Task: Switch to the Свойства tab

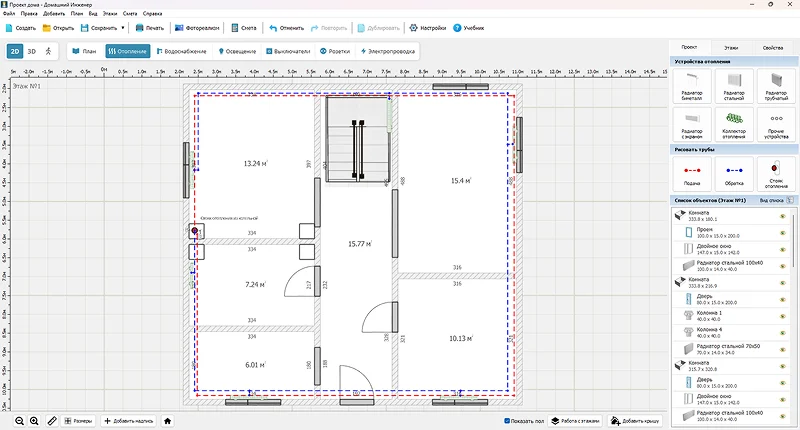Action: tap(772, 47)
